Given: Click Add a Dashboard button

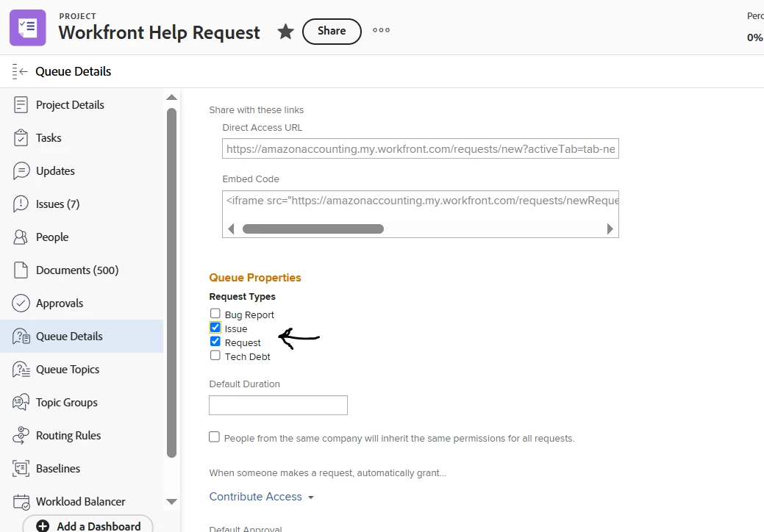Looking at the screenshot, I should tap(88, 525).
